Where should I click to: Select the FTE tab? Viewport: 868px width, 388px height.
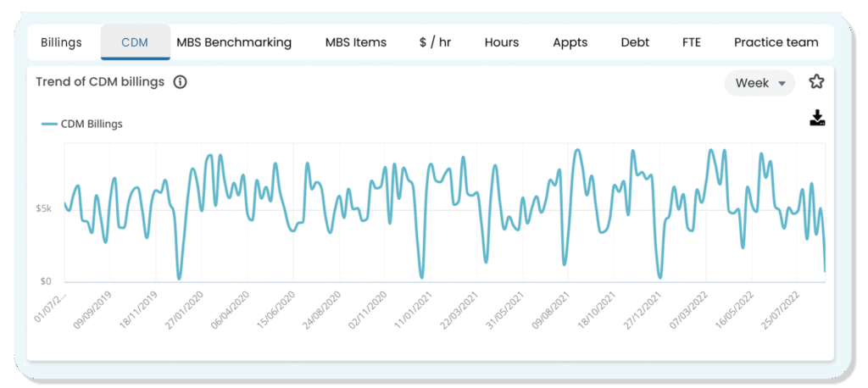[x=692, y=42]
